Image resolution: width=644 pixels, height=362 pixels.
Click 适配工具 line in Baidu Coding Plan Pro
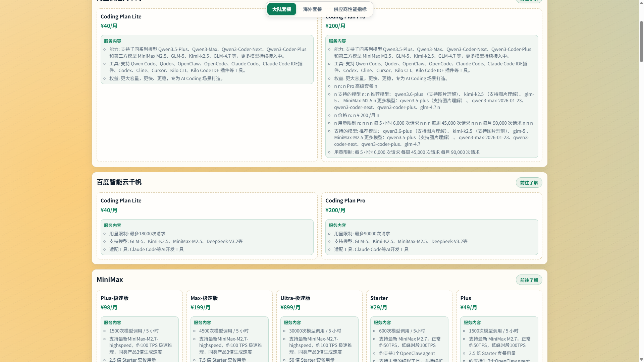click(x=371, y=249)
